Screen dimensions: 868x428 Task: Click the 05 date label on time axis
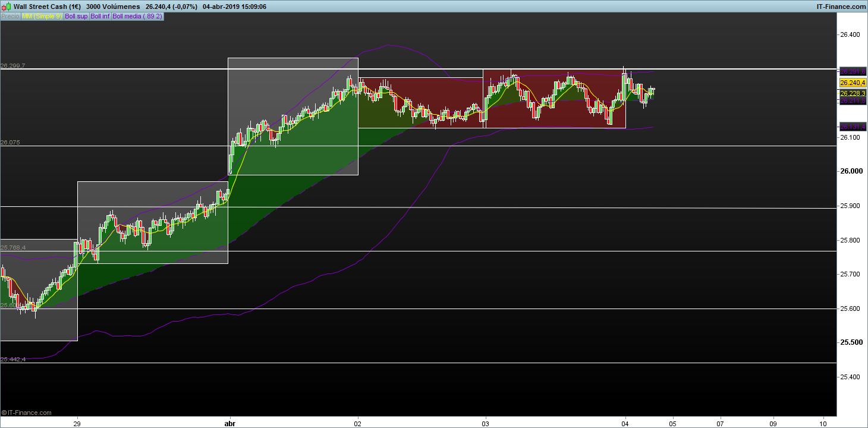click(x=672, y=424)
